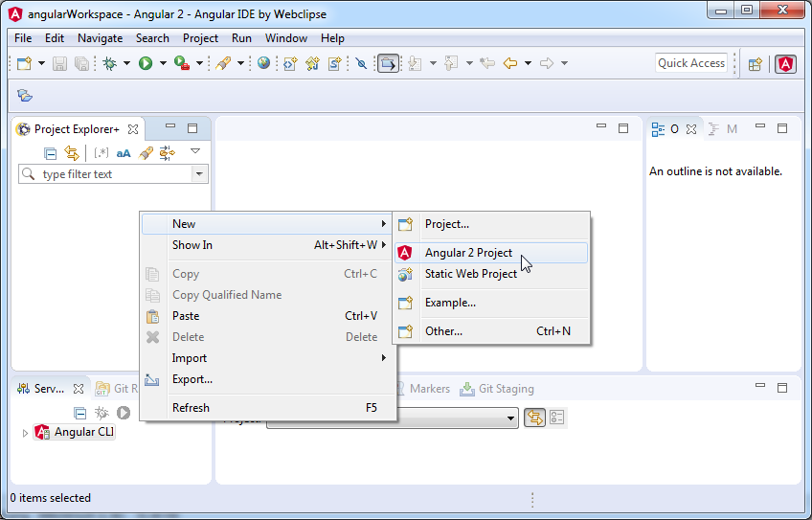
Task: Open the Help menu
Action: click(x=332, y=38)
